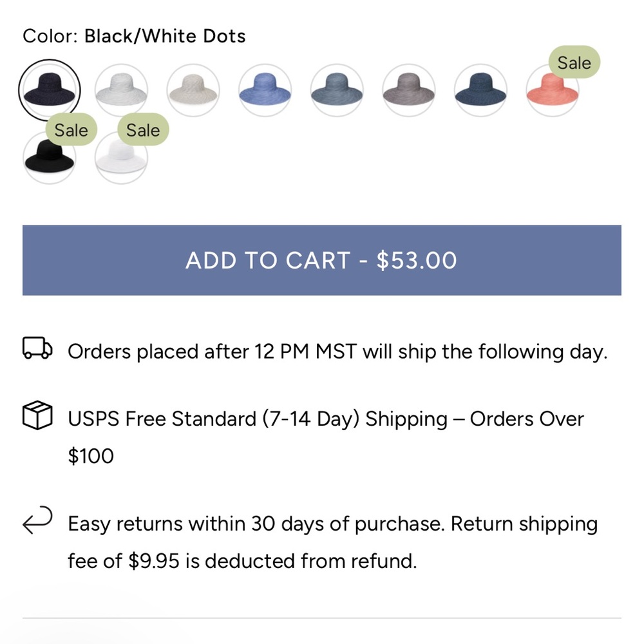Select the gray hat color swatch

(x=409, y=90)
